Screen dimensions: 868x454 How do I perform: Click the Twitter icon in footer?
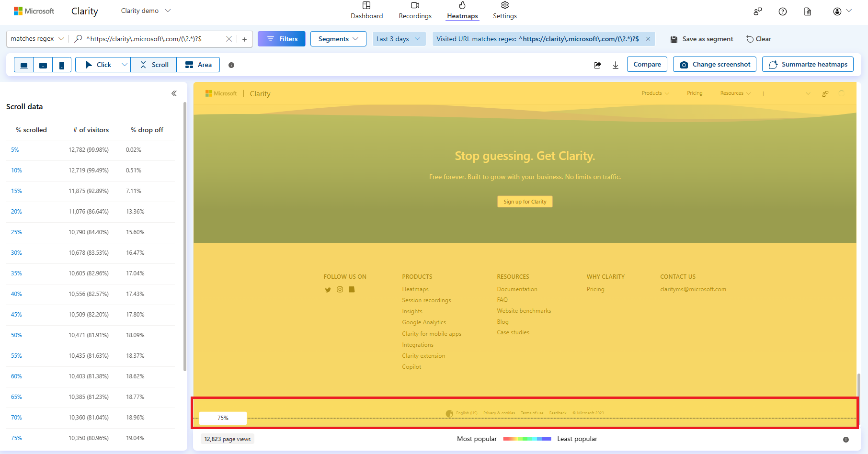coord(328,290)
